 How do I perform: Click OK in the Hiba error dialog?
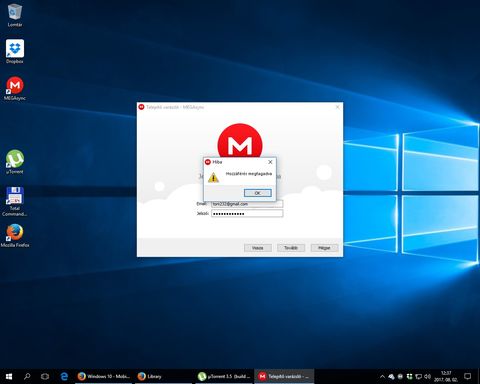258,193
